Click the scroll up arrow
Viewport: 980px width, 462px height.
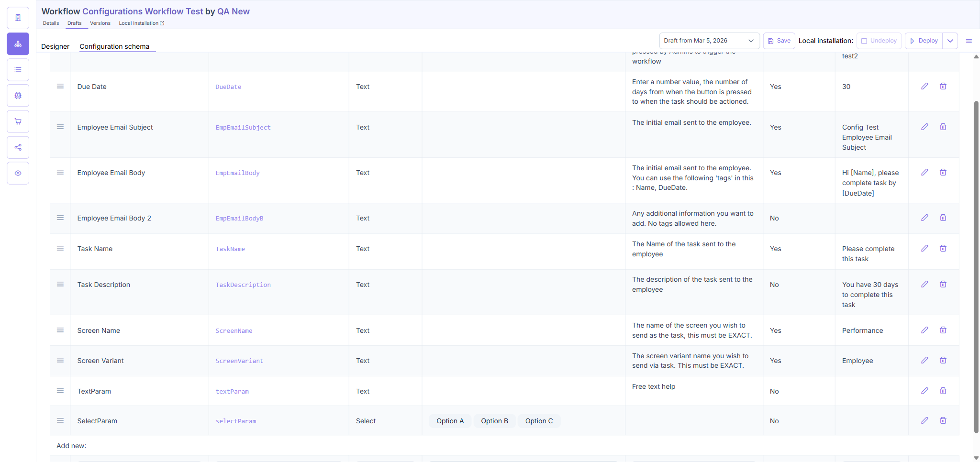click(x=976, y=56)
